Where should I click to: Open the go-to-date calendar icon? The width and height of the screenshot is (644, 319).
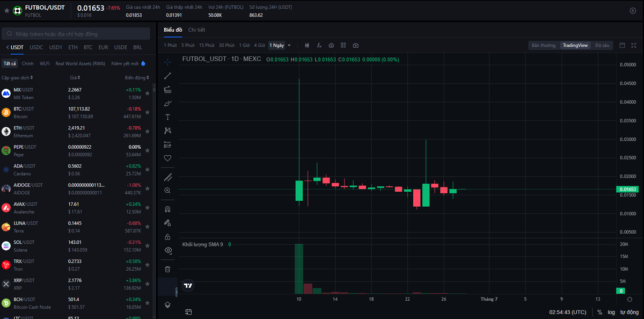pos(189,311)
